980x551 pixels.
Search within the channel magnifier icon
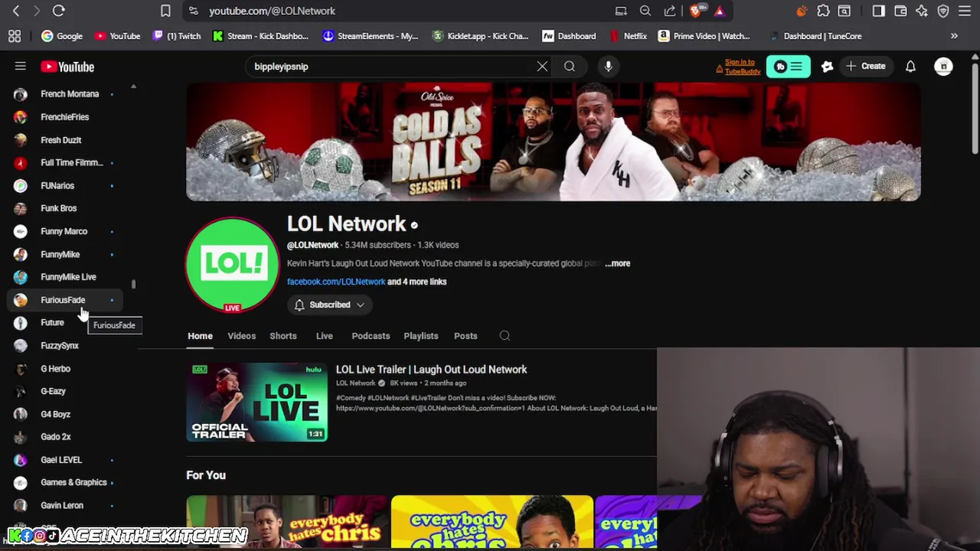point(505,336)
